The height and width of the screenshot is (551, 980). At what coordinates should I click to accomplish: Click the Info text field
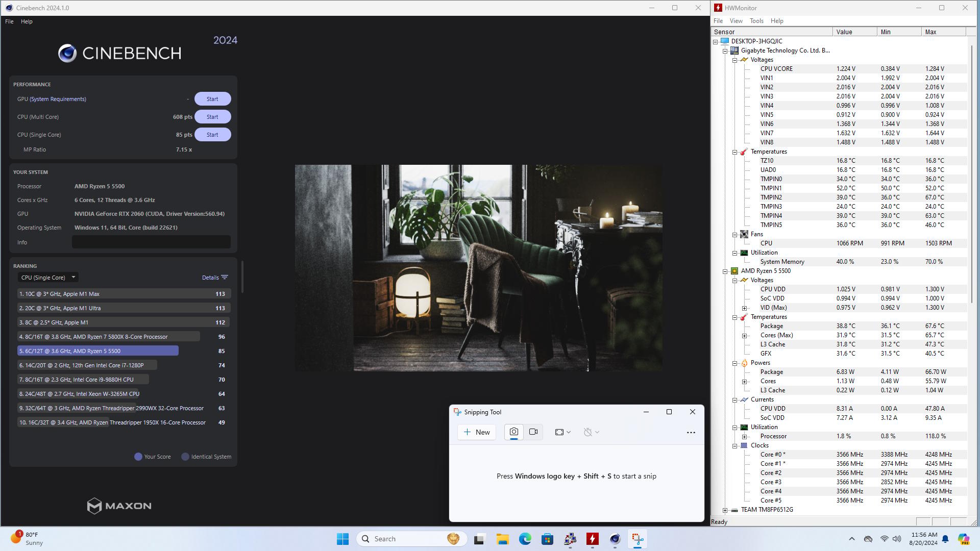tap(151, 242)
